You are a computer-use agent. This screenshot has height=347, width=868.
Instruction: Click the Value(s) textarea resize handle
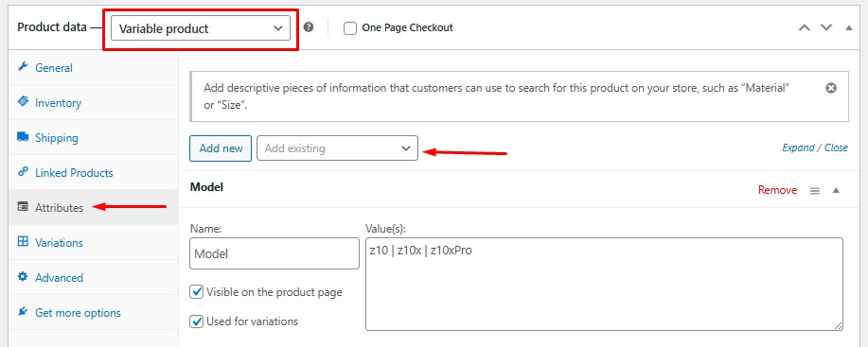838,326
